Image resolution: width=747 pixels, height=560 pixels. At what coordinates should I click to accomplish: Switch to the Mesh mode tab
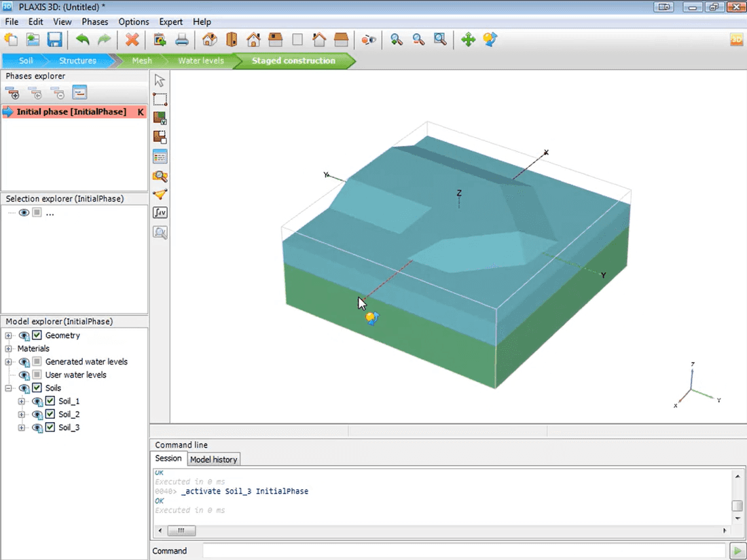[141, 60]
